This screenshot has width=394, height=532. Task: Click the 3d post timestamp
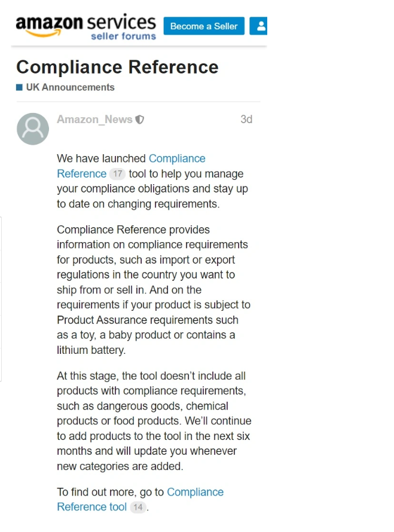coord(246,120)
